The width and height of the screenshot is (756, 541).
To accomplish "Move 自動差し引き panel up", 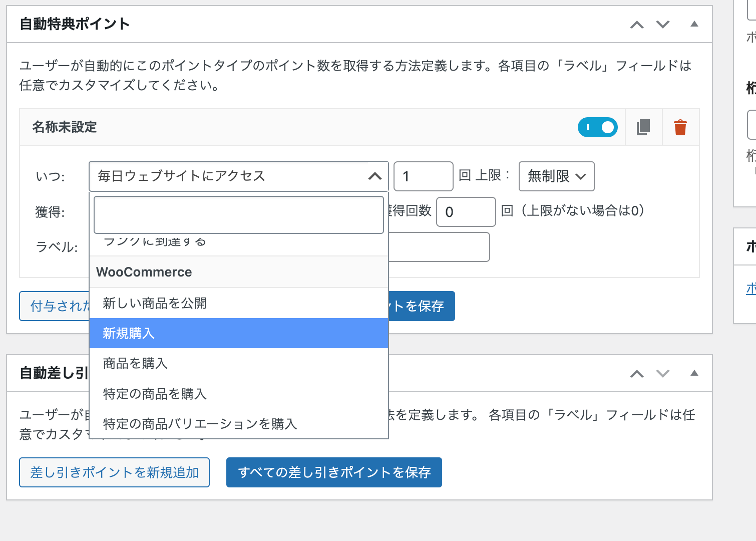I will pyautogui.click(x=637, y=374).
